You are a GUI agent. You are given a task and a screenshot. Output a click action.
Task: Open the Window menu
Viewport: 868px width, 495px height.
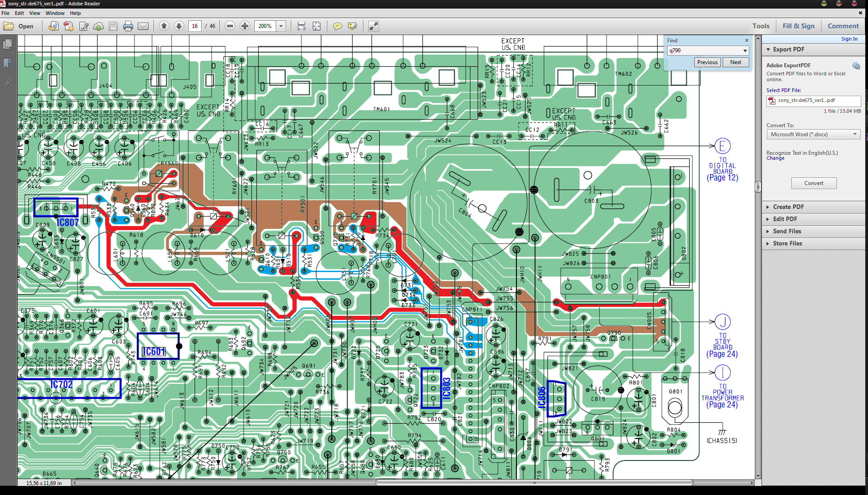tap(55, 13)
